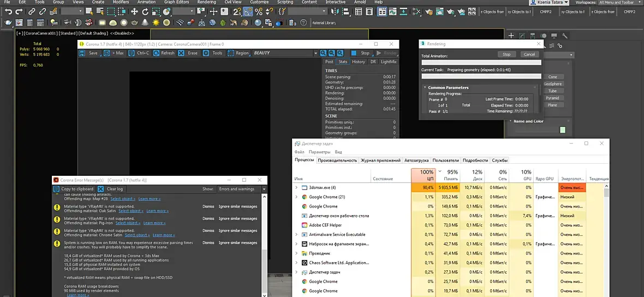The image size is (644, 297).
Task: Open the Производительность tab in Task Manager
Action: pos(337,161)
